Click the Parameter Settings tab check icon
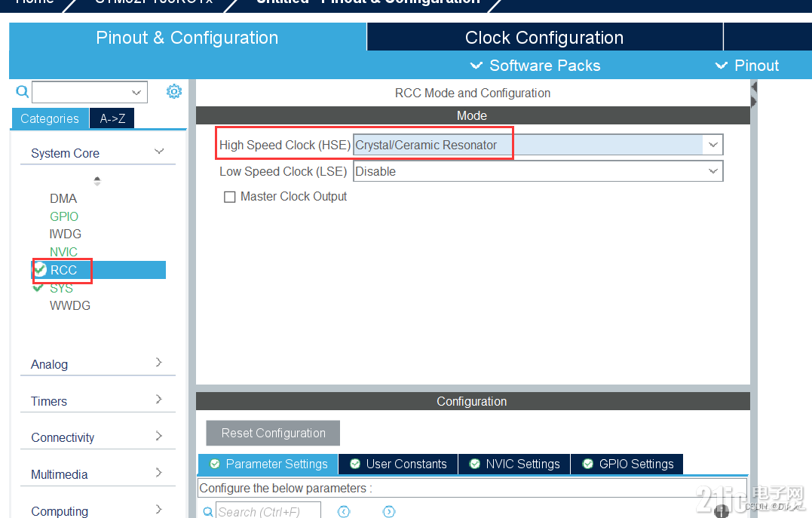 [214, 464]
